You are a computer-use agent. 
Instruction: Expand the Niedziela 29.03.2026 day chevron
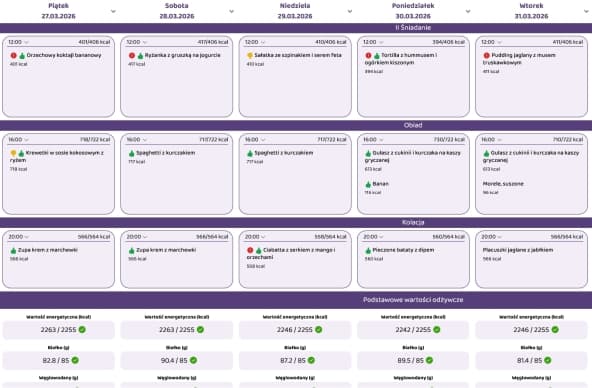click(350, 11)
